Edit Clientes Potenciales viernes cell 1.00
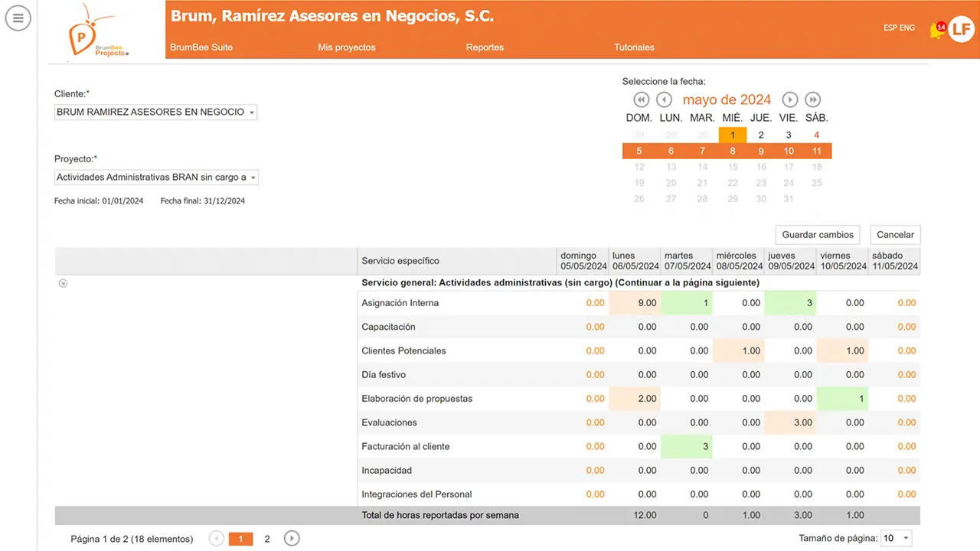 pyautogui.click(x=843, y=350)
